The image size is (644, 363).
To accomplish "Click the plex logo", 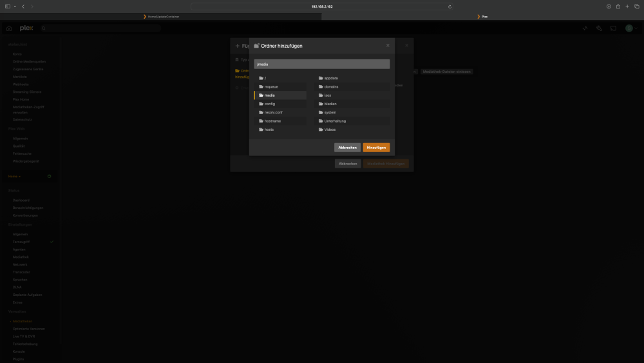I will (26, 28).
